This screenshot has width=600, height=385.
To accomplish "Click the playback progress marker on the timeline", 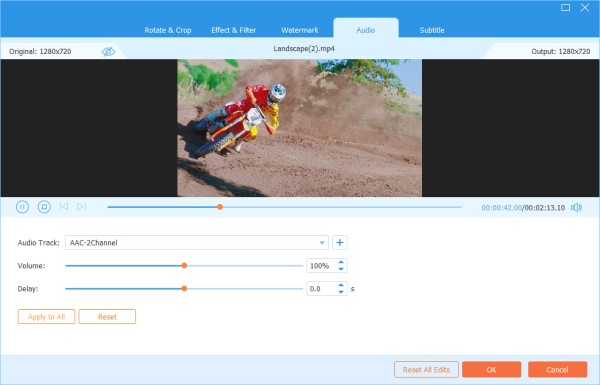I will pyautogui.click(x=220, y=207).
